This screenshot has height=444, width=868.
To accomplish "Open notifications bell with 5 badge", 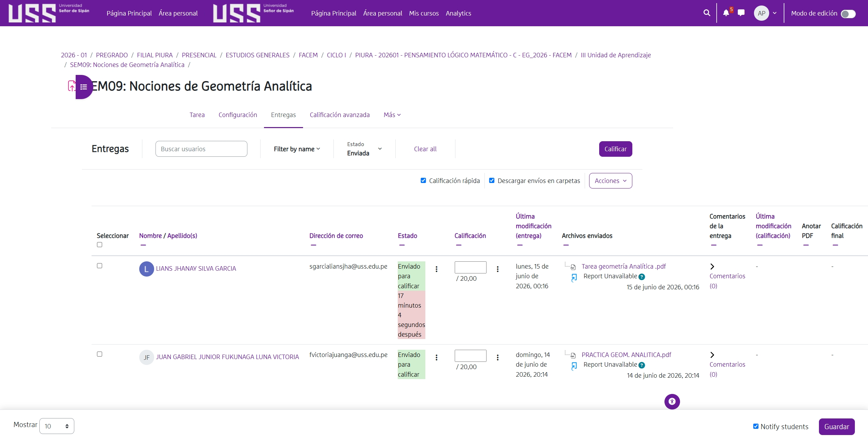I will click(x=726, y=13).
